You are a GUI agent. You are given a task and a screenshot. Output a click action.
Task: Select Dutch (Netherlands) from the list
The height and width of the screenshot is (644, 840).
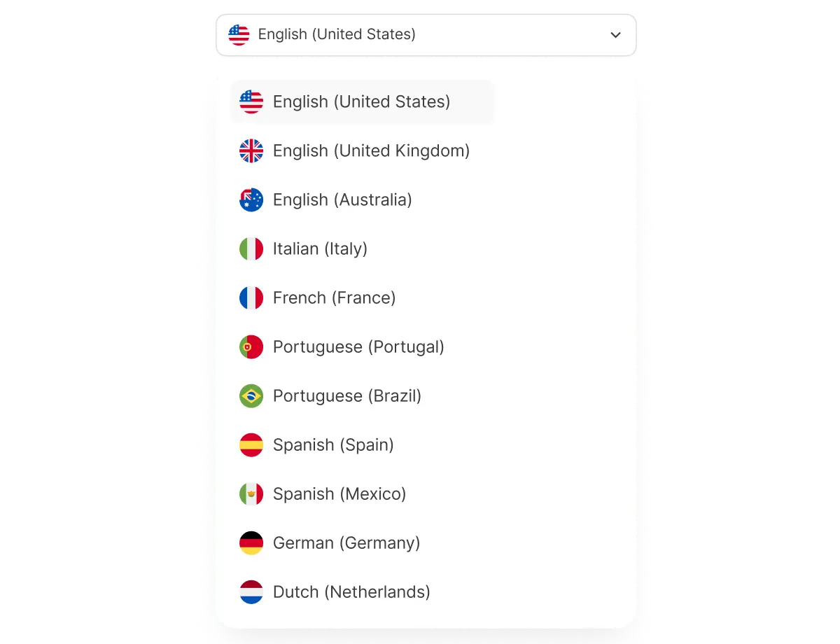click(351, 591)
